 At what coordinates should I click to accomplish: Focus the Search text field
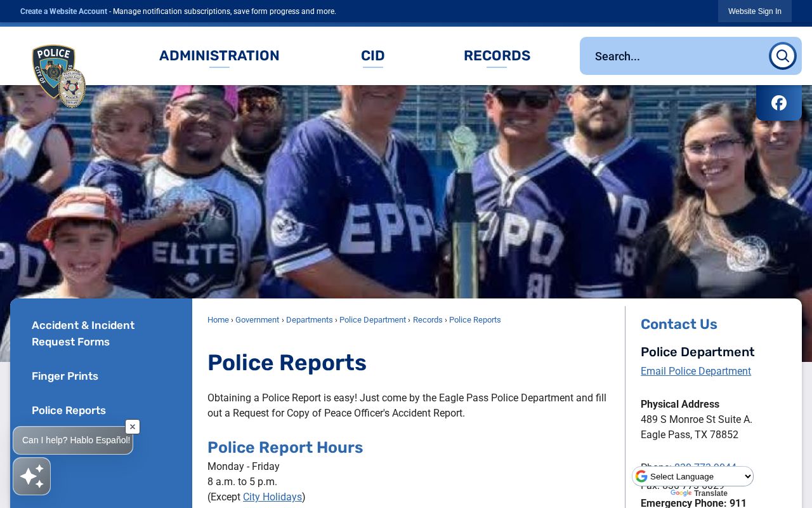(x=674, y=56)
